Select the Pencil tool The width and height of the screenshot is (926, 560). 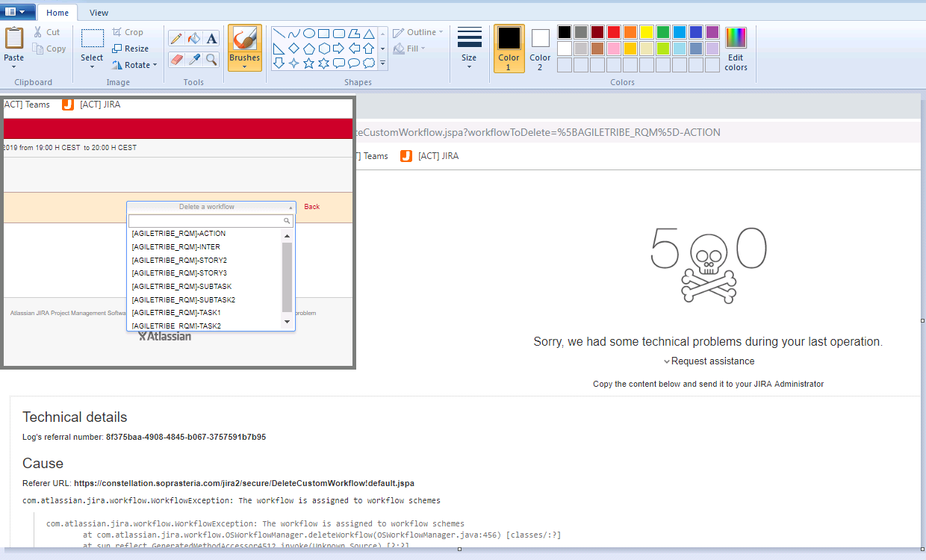177,38
